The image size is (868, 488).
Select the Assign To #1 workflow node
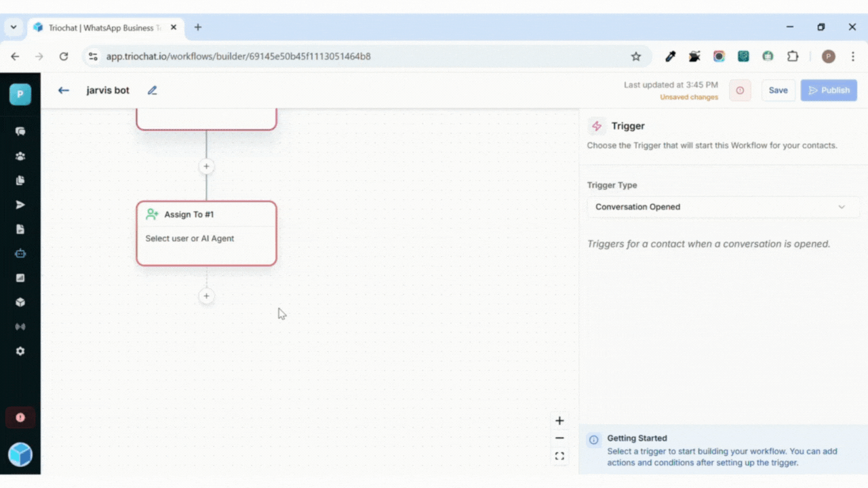(x=206, y=233)
